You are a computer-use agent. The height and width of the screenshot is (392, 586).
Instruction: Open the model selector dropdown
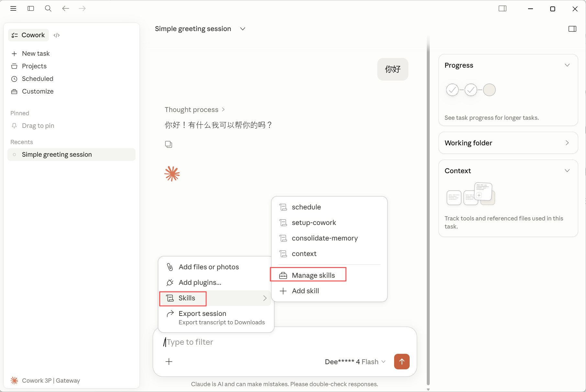pyautogui.click(x=355, y=362)
